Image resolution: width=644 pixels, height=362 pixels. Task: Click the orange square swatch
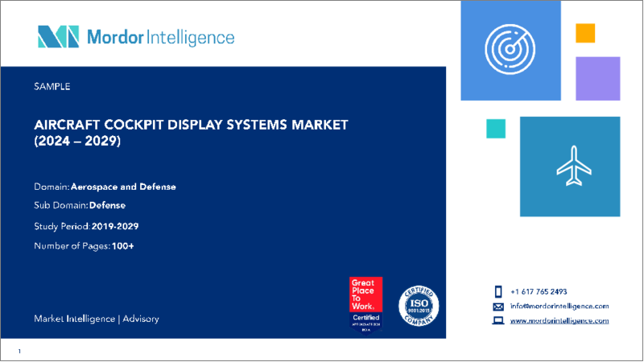585,33
